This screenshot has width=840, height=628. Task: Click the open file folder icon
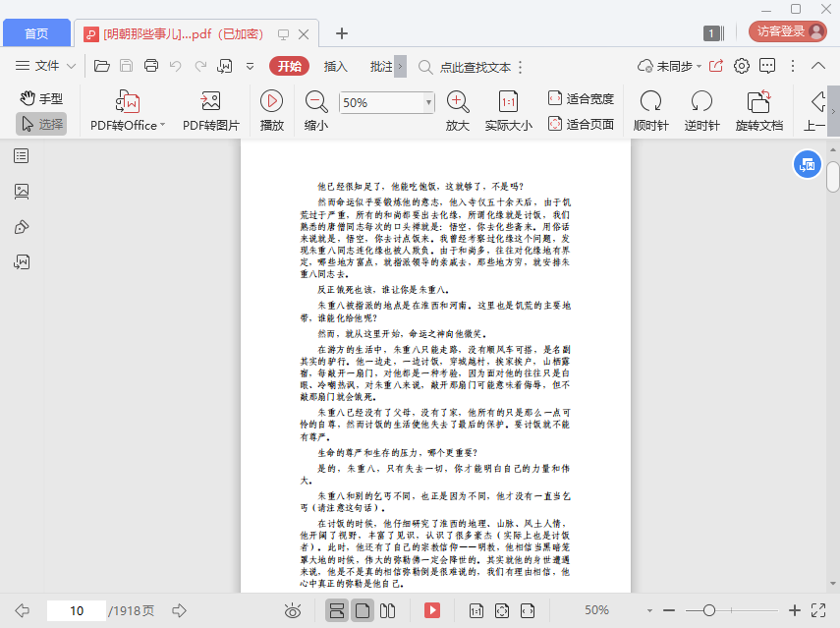(x=102, y=66)
